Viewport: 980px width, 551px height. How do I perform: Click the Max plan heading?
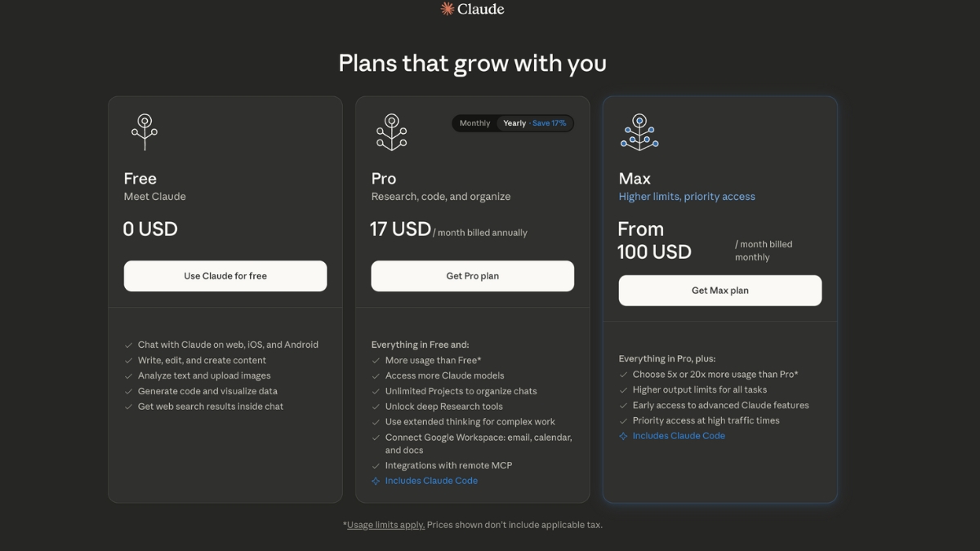click(635, 179)
